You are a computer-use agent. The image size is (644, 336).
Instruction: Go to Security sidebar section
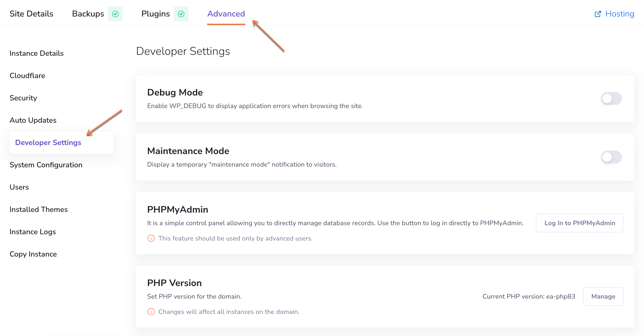pyautogui.click(x=23, y=98)
